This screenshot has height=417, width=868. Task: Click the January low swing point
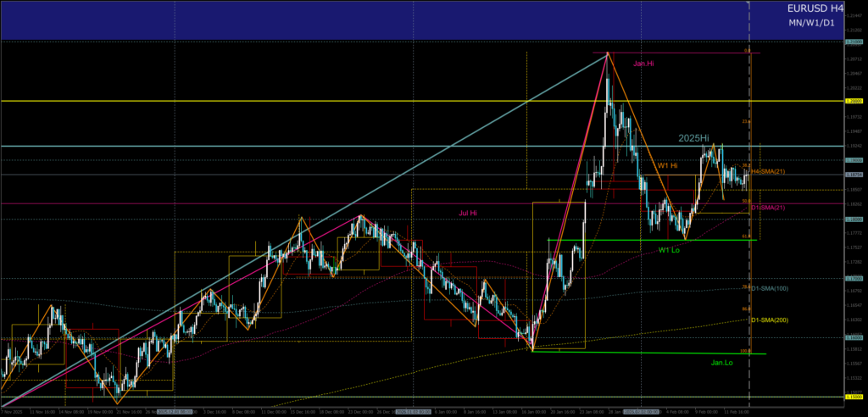click(x=531, y=349)
